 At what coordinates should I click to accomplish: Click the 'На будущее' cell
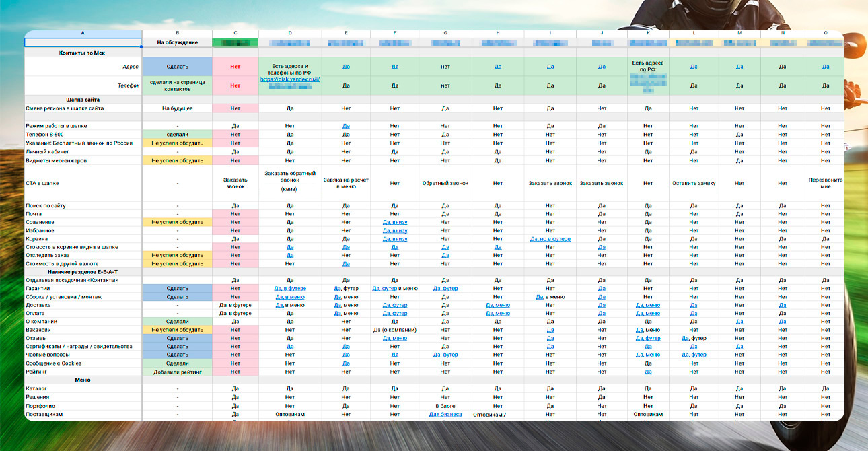[x=177, y=108]
